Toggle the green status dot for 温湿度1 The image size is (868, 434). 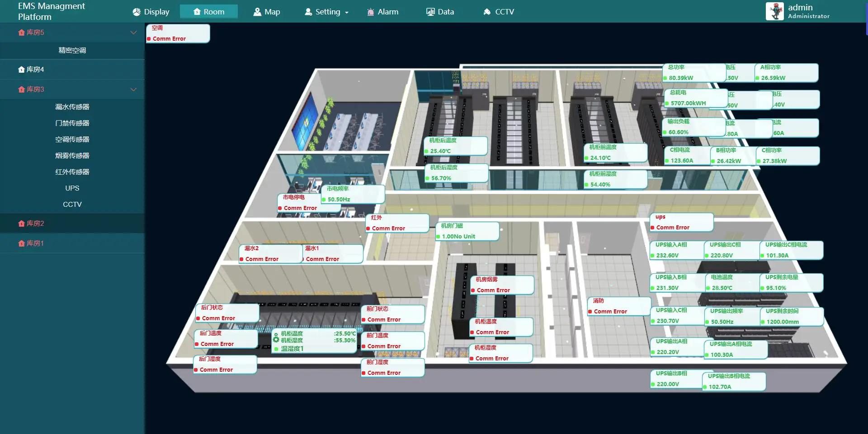click(276, 349)
